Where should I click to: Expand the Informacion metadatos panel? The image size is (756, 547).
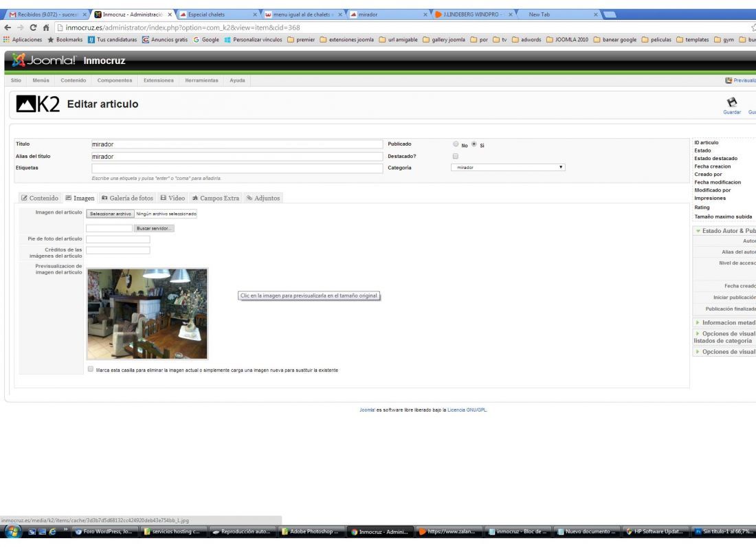[x=725, y=322]
